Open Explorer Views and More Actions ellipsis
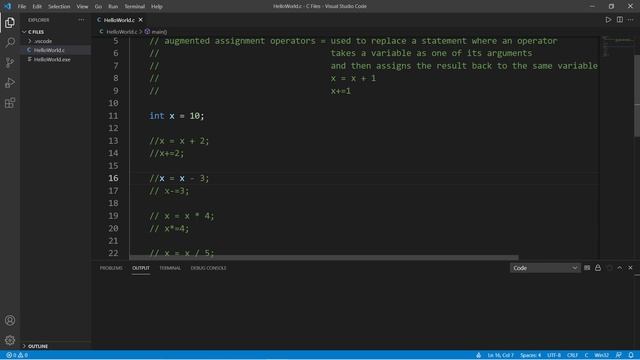Screen dimensions: 640x360 pyautogui.click(x=81, y=20)
